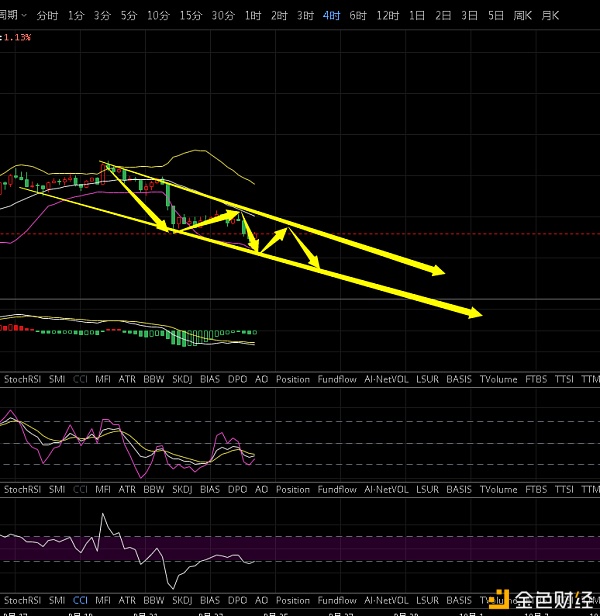Open the 月K monthly candlestick view
Viewport: 600px width, 616px height.
pyautogui.click(x=550, y=16)
